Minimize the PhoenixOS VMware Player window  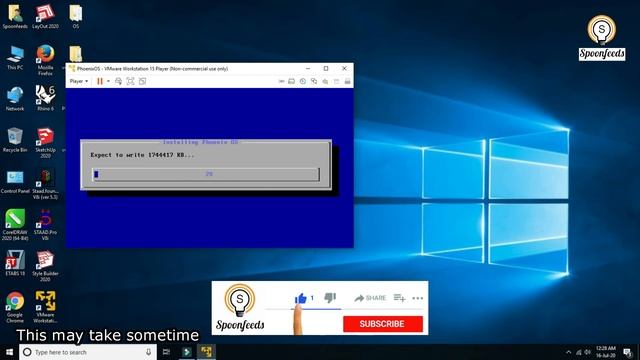(308, 69)
